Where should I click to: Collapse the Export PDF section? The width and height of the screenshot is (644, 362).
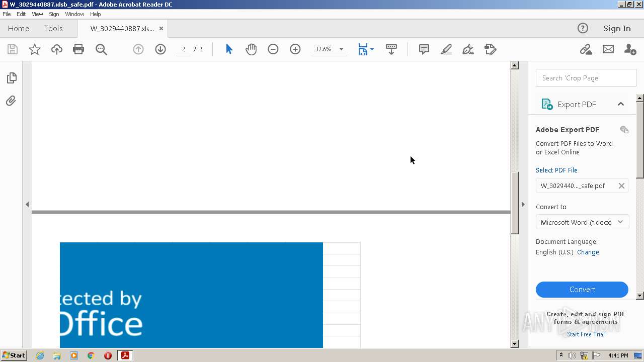(621, 104)
